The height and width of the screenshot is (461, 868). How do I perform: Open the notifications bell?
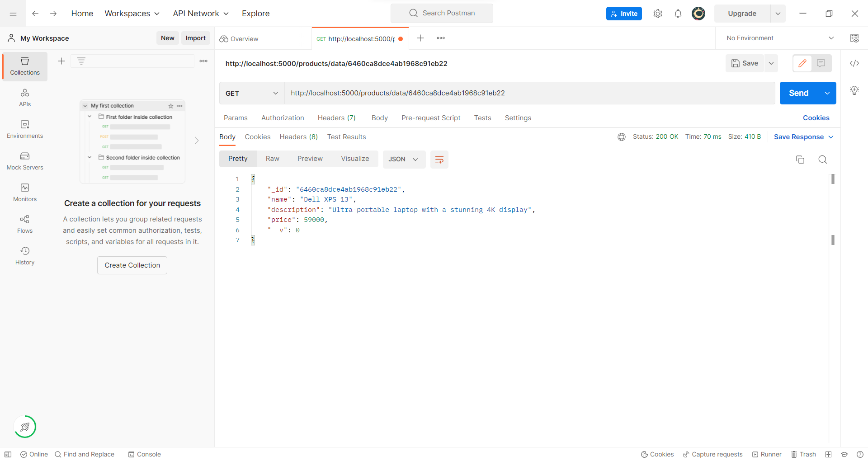pos(678,14)
